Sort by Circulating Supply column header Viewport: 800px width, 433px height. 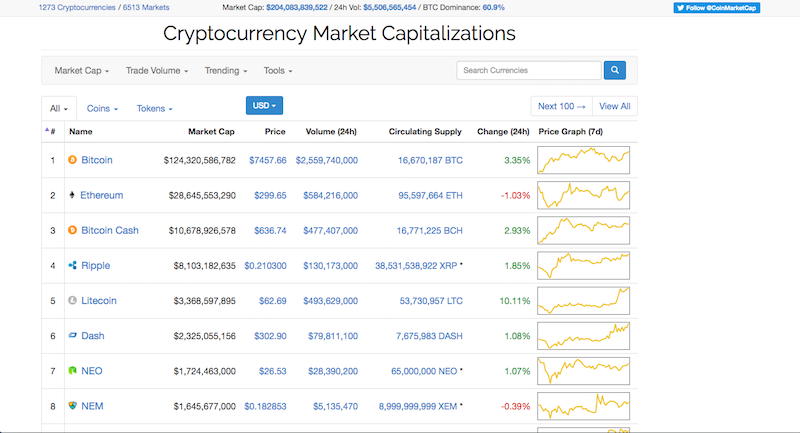(425, 132)
